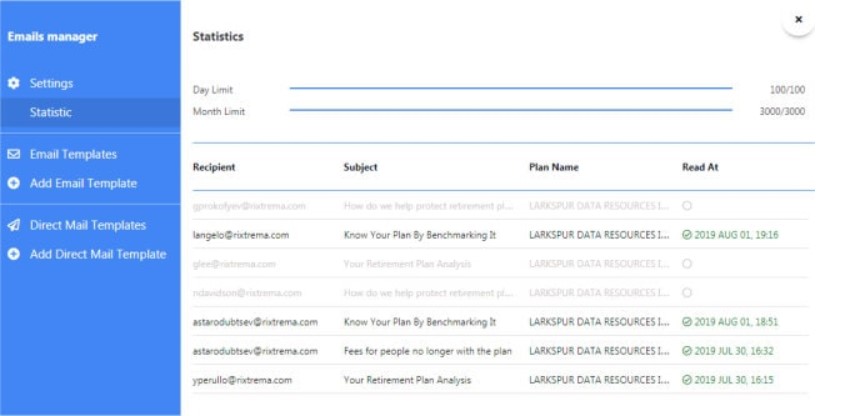The image size is (856, 416).
Task: Click green read checkmark for langelo@rixtrema.com
Action: 687,235
